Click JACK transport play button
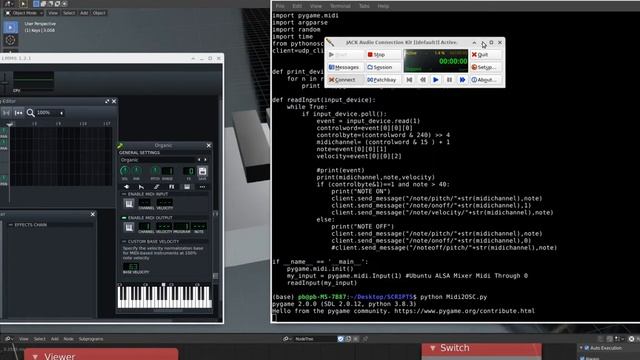This screenshot has width=640, height=360. (436, 80)
